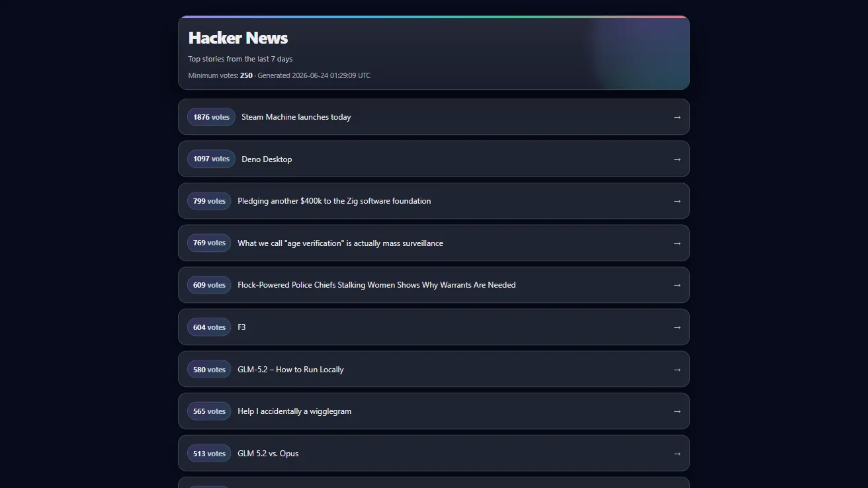Open the arrow on Flock-Powered Police story
868x488 pixels.
pos(677,285)
